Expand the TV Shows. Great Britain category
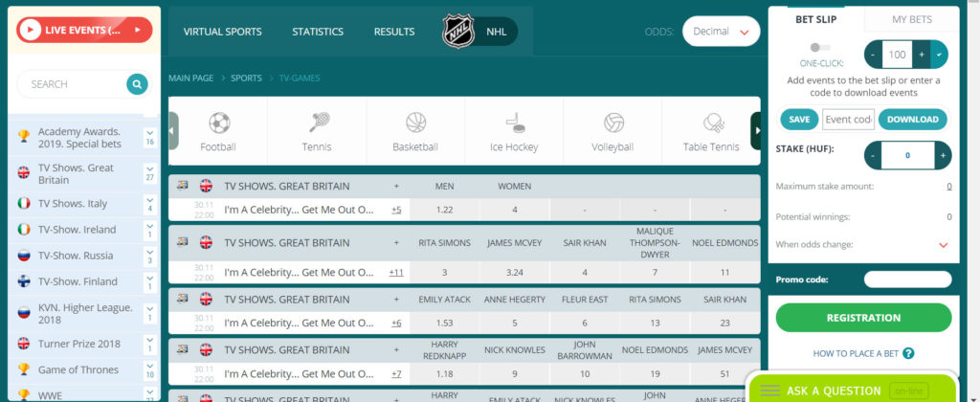This screenshot has height=402, width=980. 149,172
